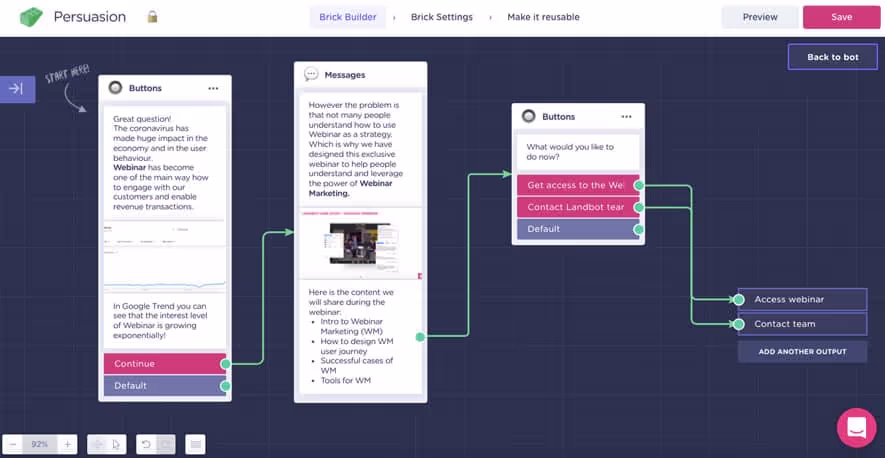The width and height of the screenshot is (885, 458).
Task: Select the Access webinar output
Action: (x=802, y=299)
